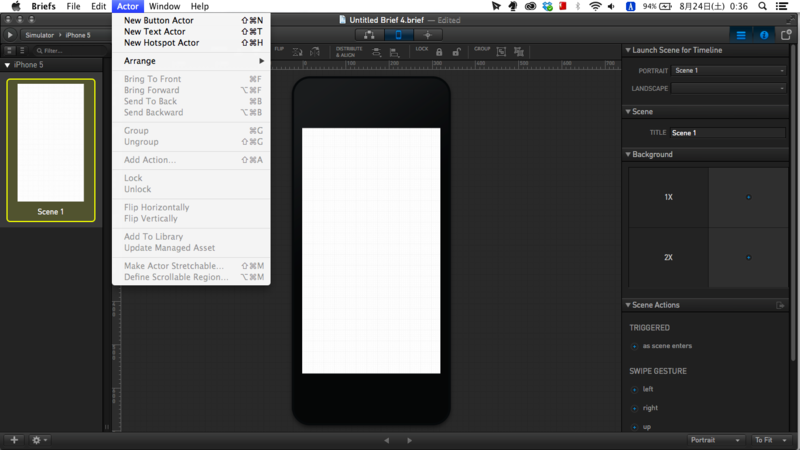
Task: Show the blue list inspector panel
Action: 741,35
